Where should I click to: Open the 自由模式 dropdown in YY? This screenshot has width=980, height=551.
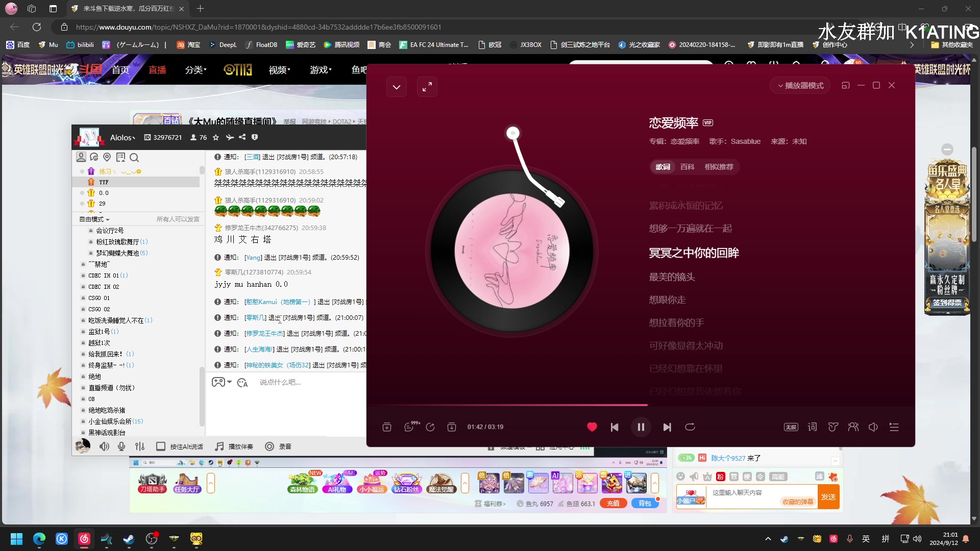tap(94, 219)
